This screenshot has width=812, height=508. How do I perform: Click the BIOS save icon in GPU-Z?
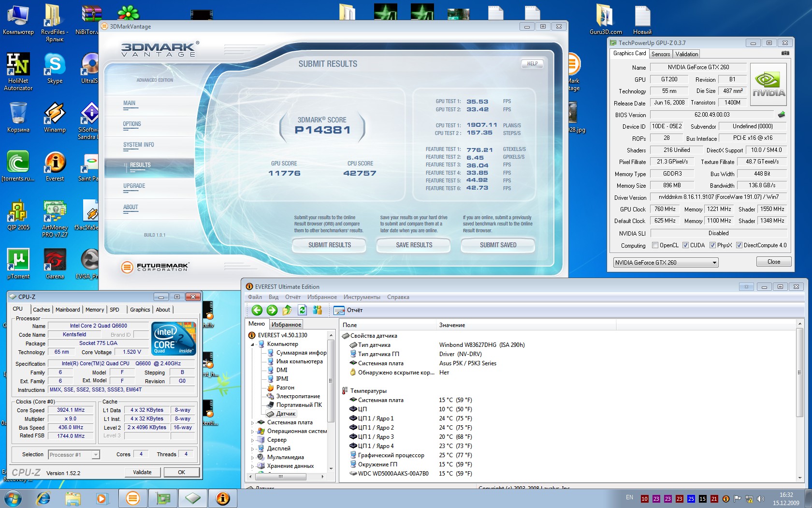(781, 115)
